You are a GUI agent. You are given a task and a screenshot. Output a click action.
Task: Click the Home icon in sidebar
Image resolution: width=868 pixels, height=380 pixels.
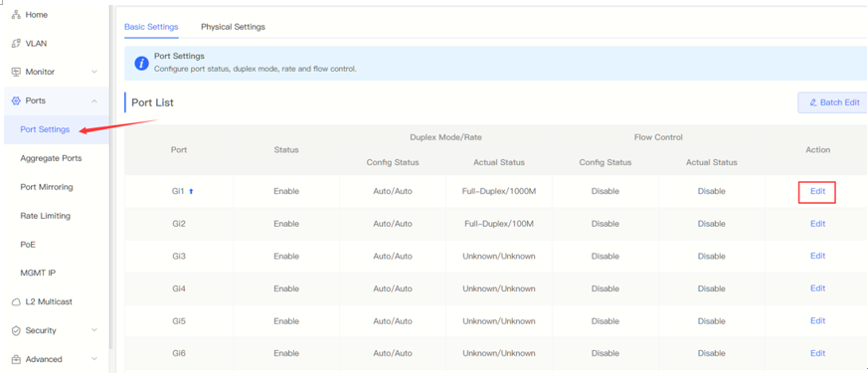[16, 15]
